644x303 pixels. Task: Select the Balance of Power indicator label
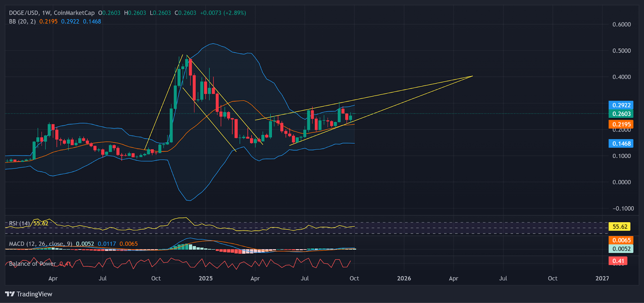click(x=32, y=264)
